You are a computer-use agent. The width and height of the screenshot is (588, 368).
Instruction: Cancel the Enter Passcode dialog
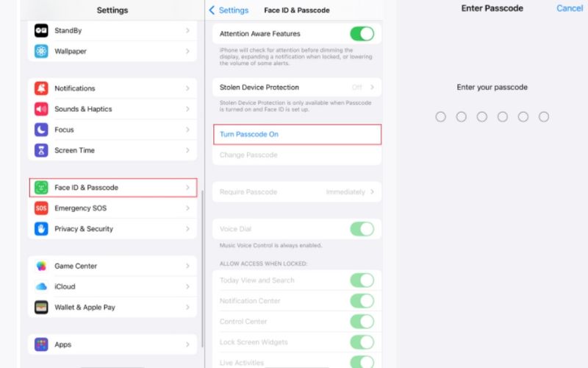pyautogui.click(x=569, y=8)
